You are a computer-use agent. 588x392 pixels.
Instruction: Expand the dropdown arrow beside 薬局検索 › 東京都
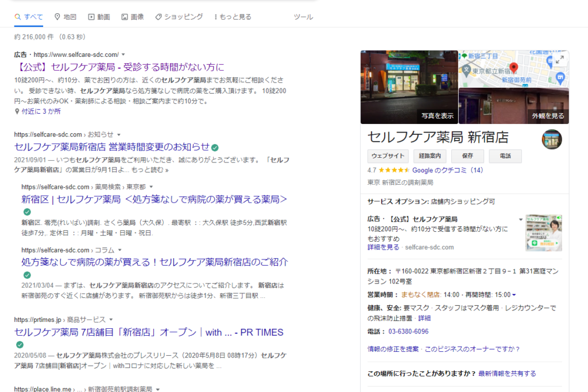click(x=151, y=187)
